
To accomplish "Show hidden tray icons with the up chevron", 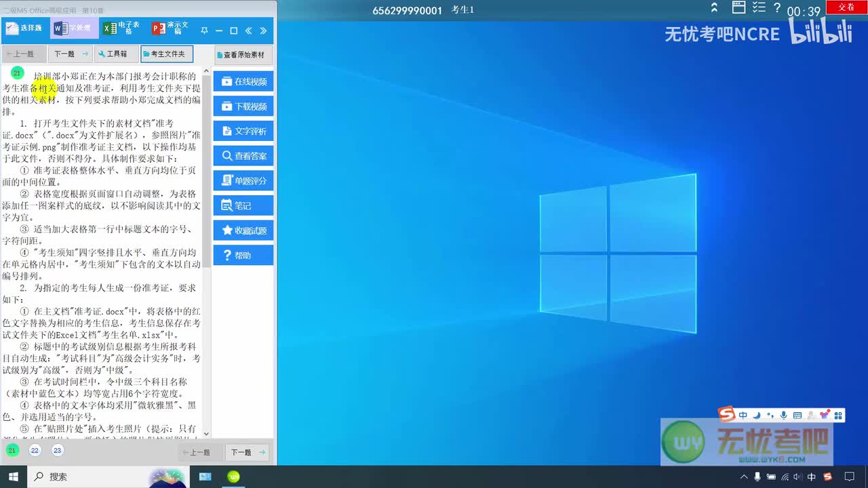I will coord(744,477).
